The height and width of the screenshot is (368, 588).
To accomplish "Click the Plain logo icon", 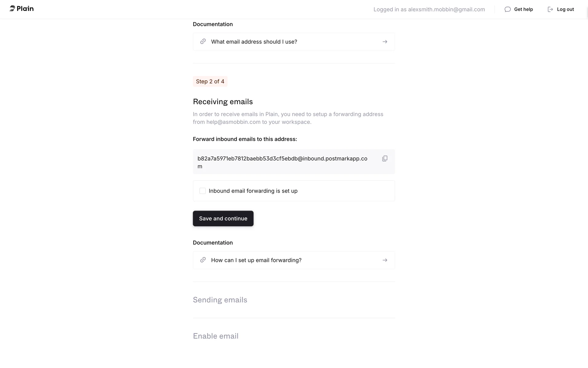I will (12, 9).
